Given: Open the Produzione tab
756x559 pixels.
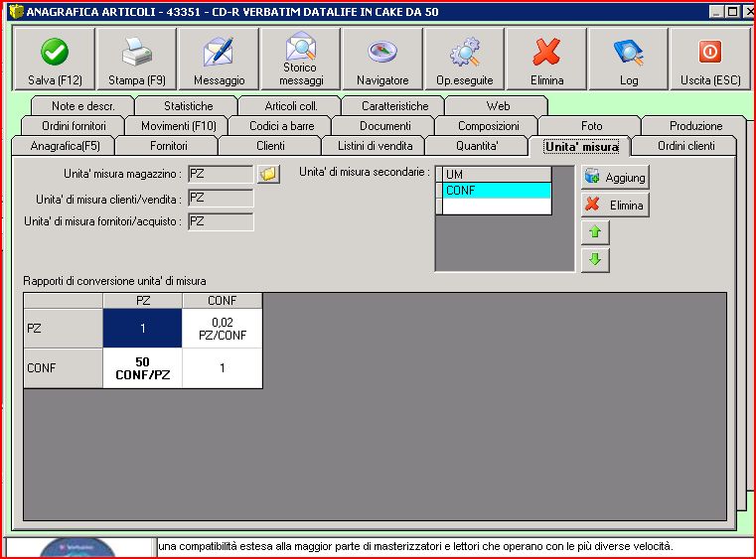Looking at the screenshot, I should coord(695,126).
